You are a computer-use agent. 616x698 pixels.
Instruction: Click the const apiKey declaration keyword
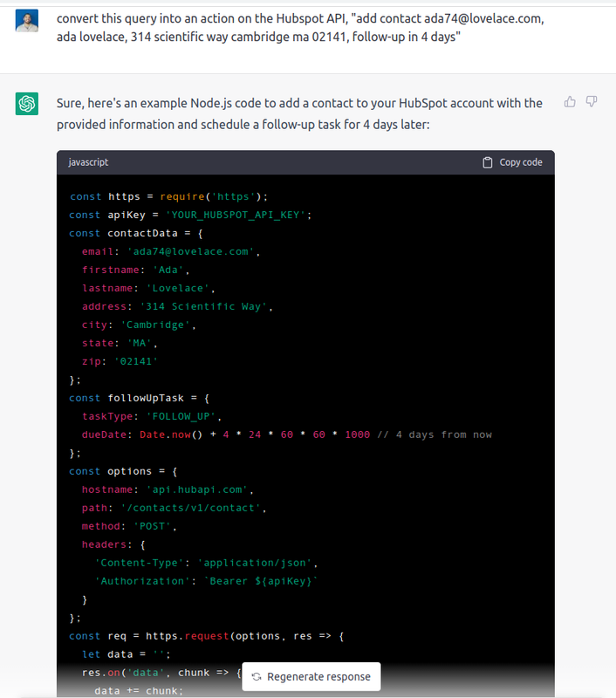(x=85, y=215)
